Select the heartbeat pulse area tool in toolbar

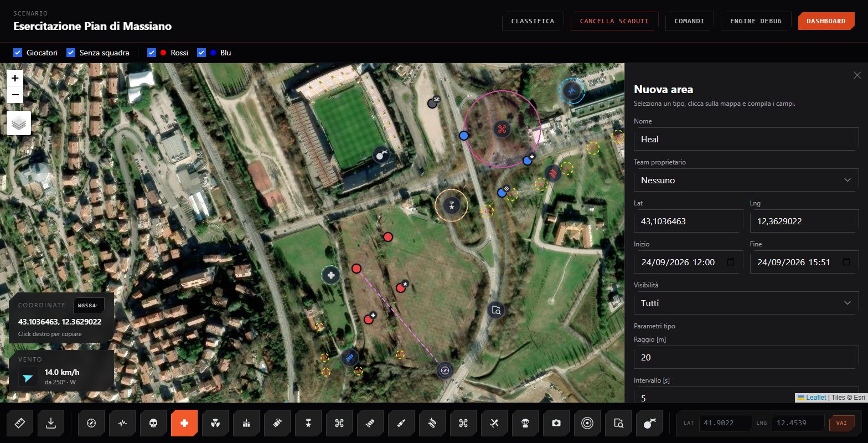(x=122, y=424)
